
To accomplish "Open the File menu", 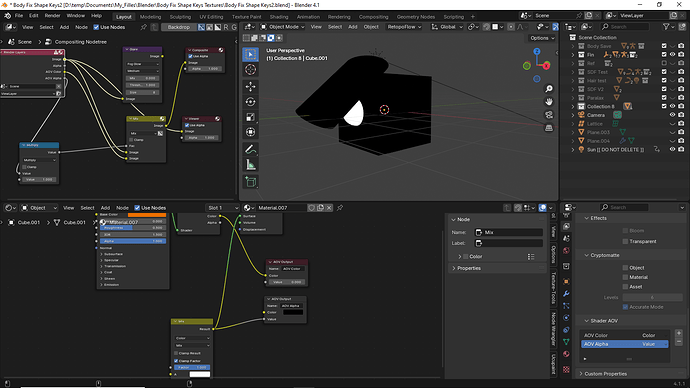I will click(19, 16).
